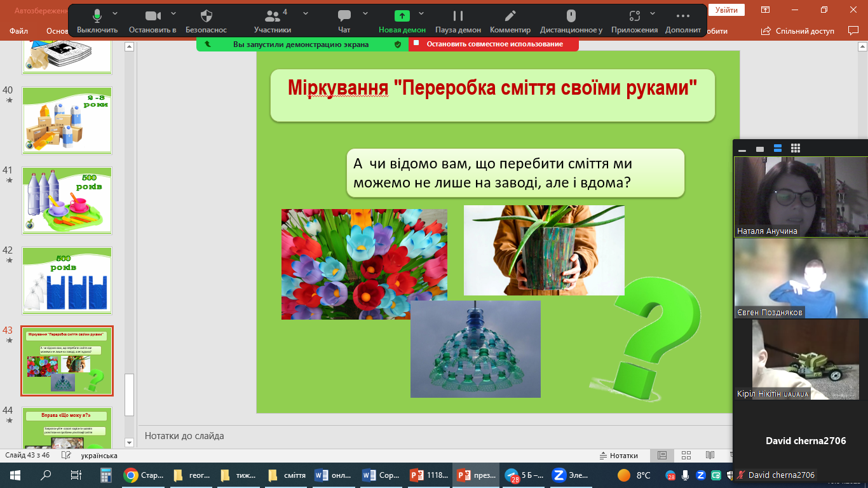Mute the microphone in the Zoom toolbar
Image resolution: width=868 pixels, height=488 pixels.
(x=97, y=17)
